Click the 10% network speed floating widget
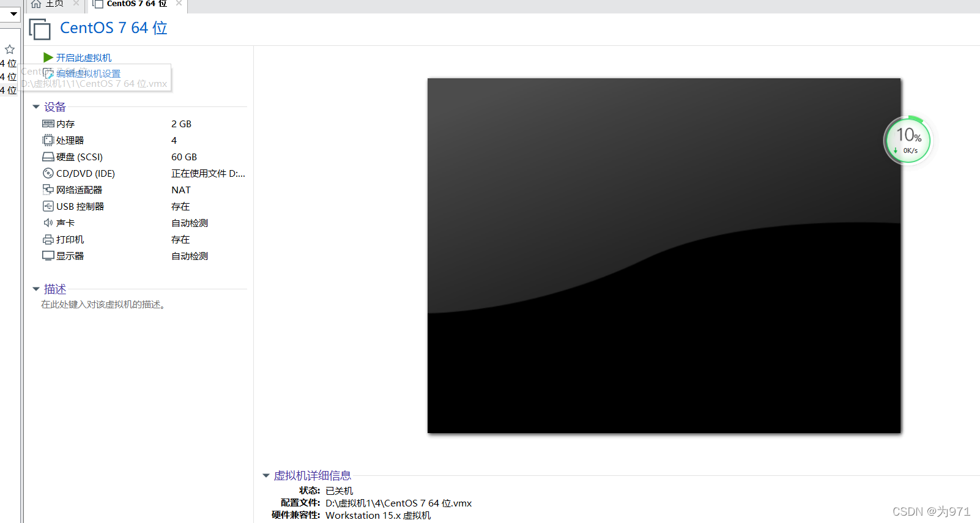This screenshot has height=523, width=980. pyautogui.click(x=908, y=140)
